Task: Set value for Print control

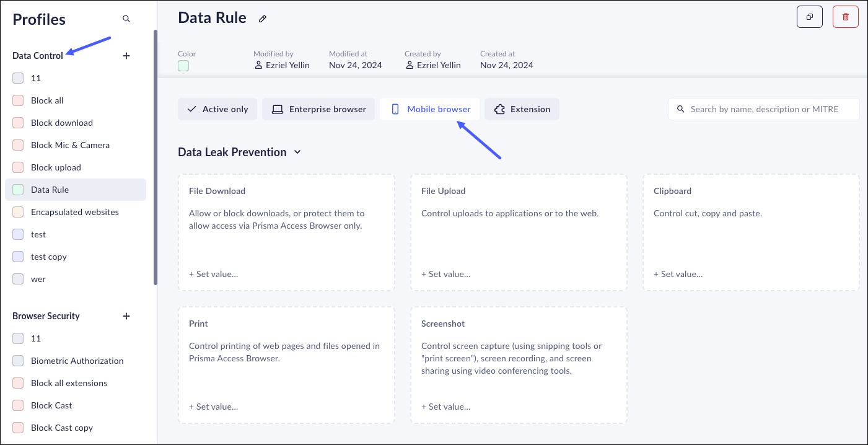Action: pos(213,407)
